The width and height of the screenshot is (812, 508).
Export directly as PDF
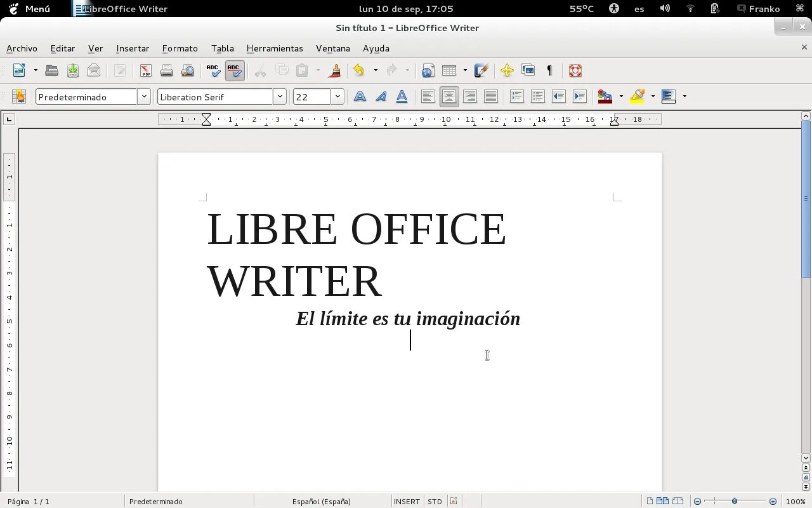click(146, 70)
